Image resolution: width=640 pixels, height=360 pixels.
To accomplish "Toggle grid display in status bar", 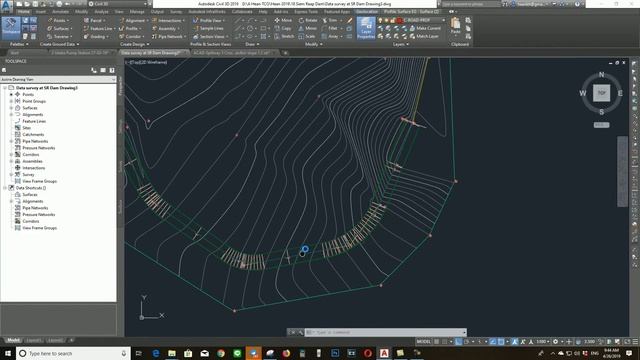I will 437,342.
